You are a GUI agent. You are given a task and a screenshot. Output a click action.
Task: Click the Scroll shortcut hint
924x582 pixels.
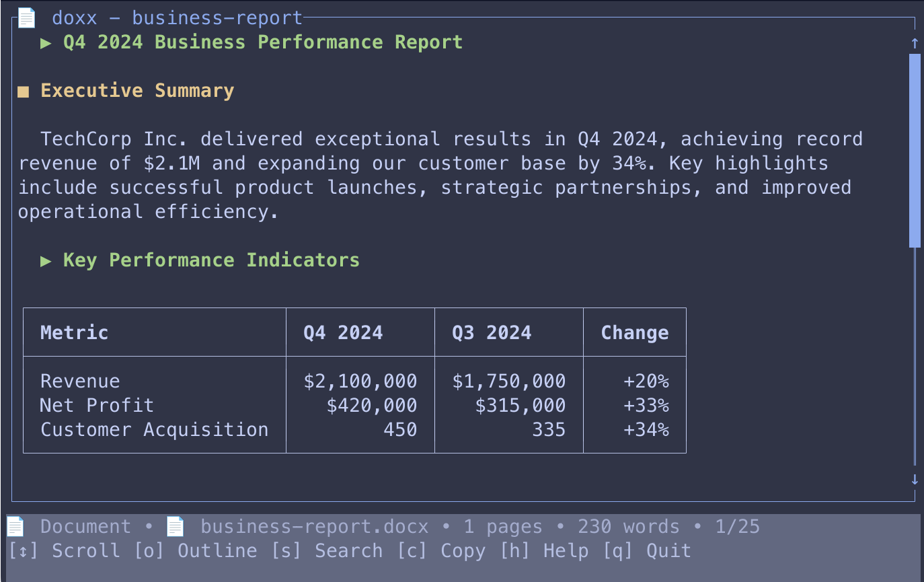64,551
